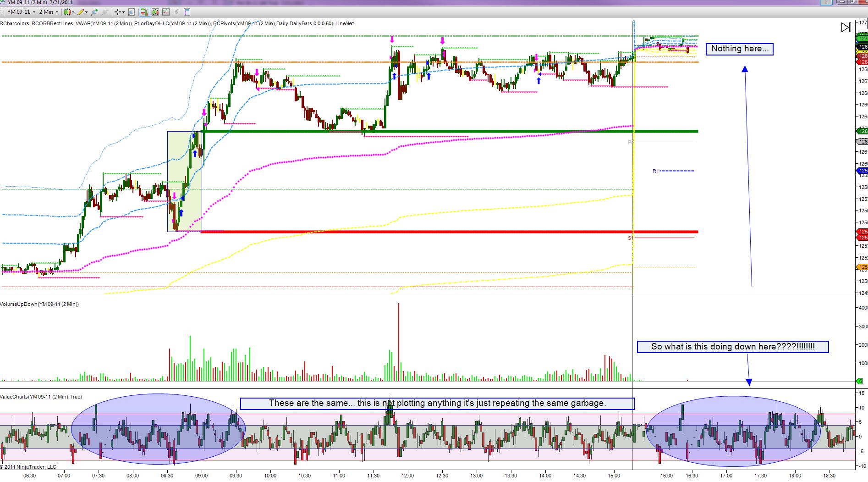Open the chart properties icon
Viewport: 868px width, 482px height.
tap(187, 12)
